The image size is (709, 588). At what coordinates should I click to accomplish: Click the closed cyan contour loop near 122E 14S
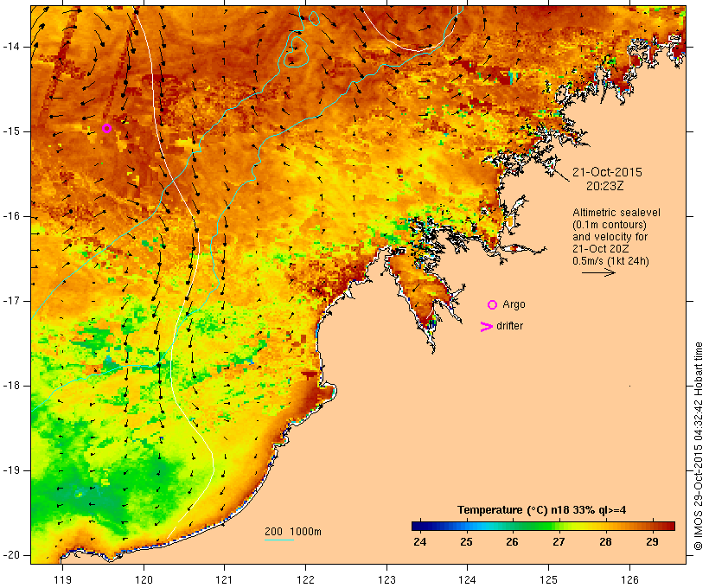[x=297, y=51]
